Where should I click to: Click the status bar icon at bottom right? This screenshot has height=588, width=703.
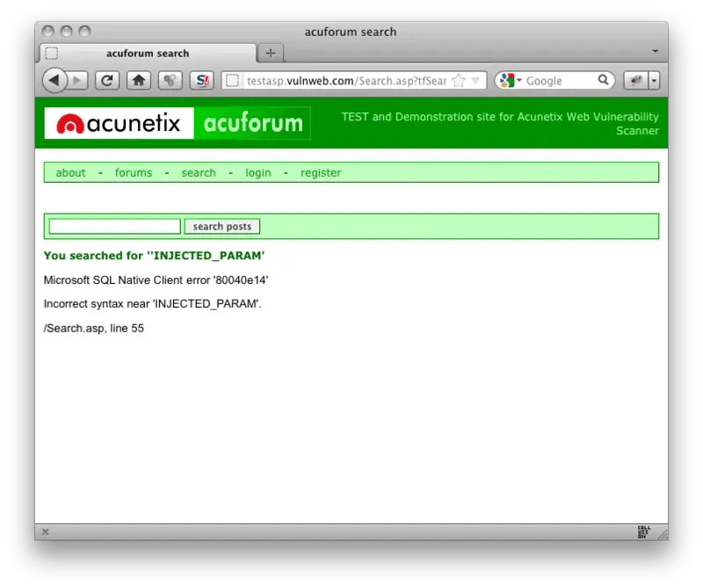click(644, 532)
